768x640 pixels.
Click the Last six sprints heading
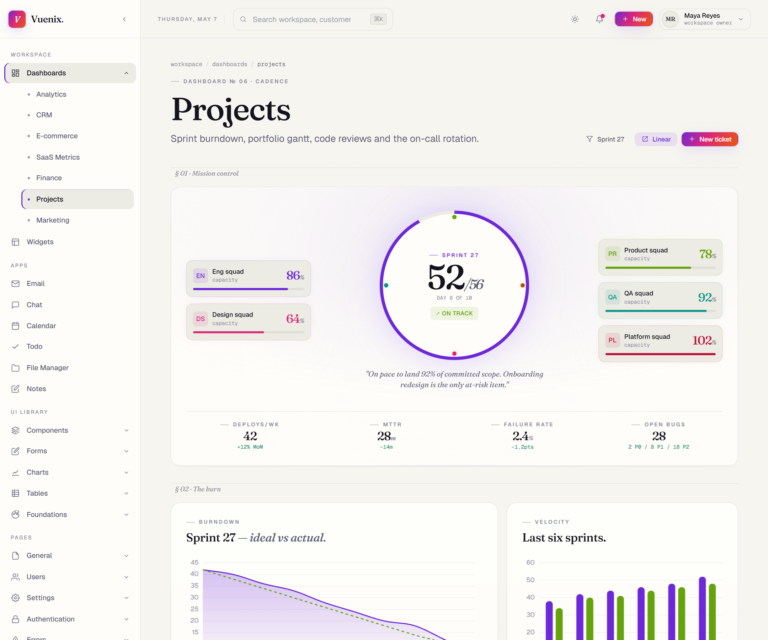point(564,538)
